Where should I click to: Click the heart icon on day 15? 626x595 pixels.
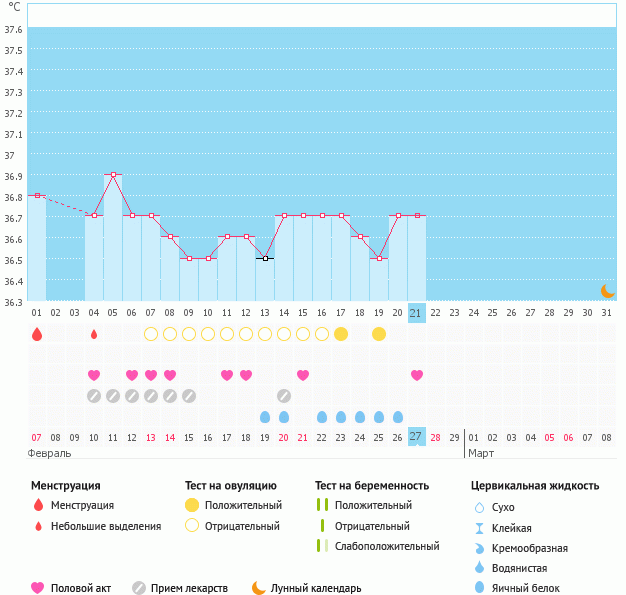303,375
